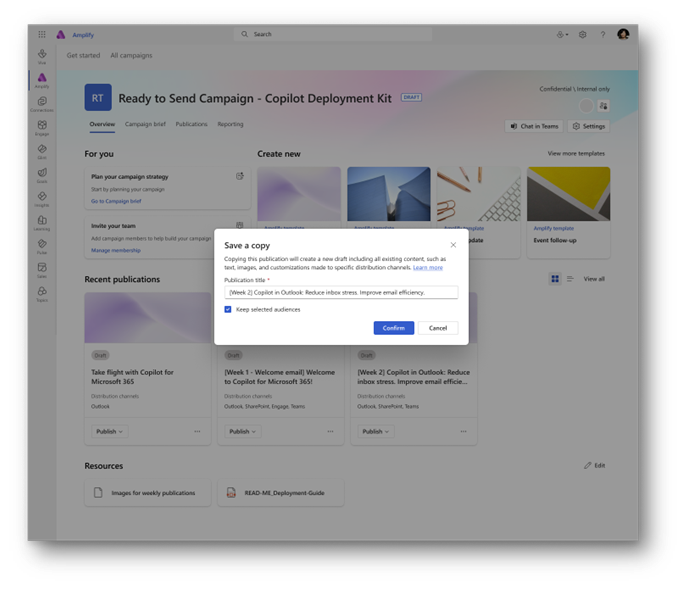Open more options on Week 1 Welcome card
The width and height of the screenshot is (687, 593).
point(330,431)
